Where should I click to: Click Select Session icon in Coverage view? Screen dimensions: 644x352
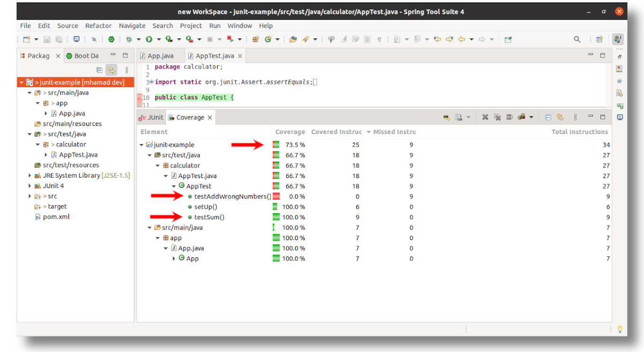point(522,117)
